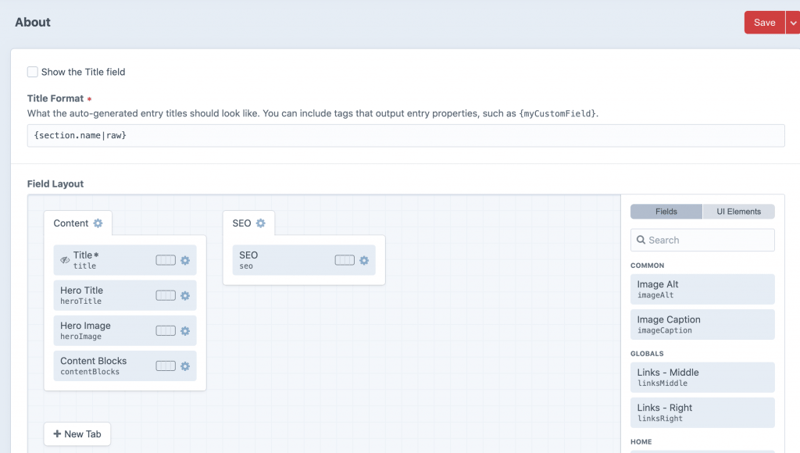Viewport: 800px width, 453px height.
Task: Switch to the UI Elements tab
Action: (738, 212)
